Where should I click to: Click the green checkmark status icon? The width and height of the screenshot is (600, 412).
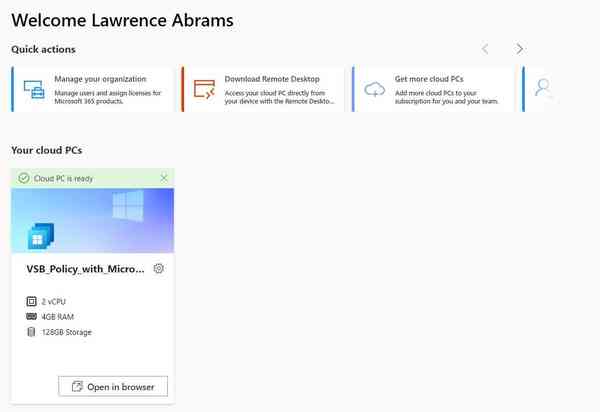(x=23, y=178)
